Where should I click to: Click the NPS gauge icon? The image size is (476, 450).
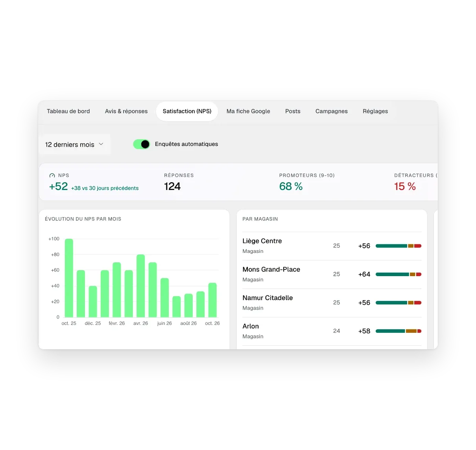pos(52,175)
